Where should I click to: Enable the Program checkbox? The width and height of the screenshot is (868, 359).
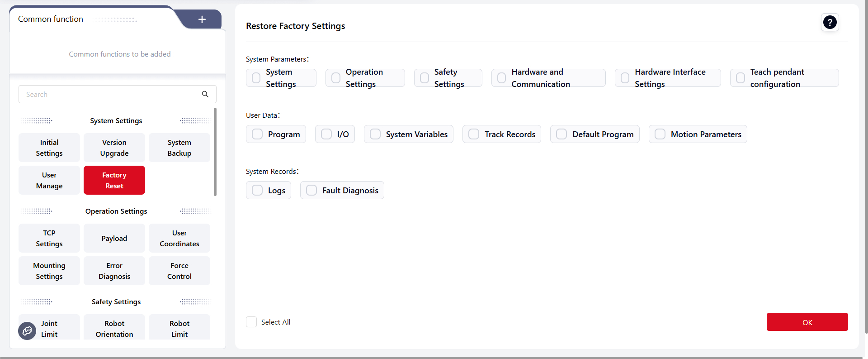(x=257, y=134)
